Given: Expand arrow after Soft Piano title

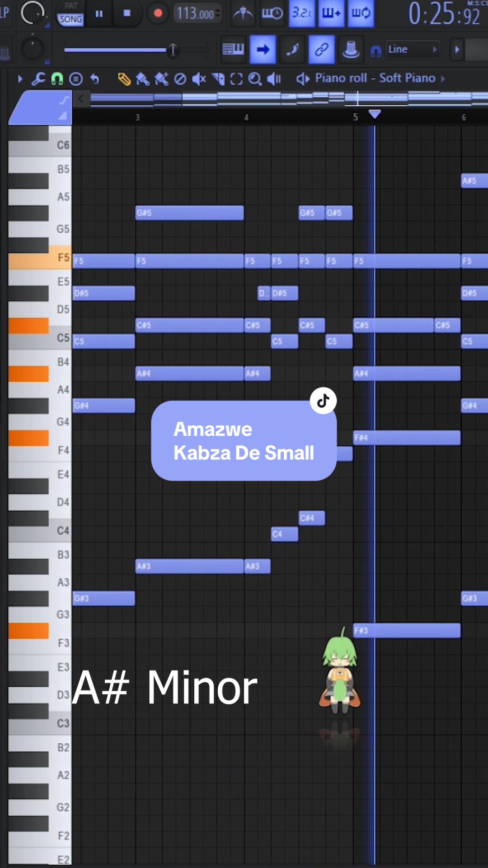Looking at the screenshot, I should [x=443, y=79].
